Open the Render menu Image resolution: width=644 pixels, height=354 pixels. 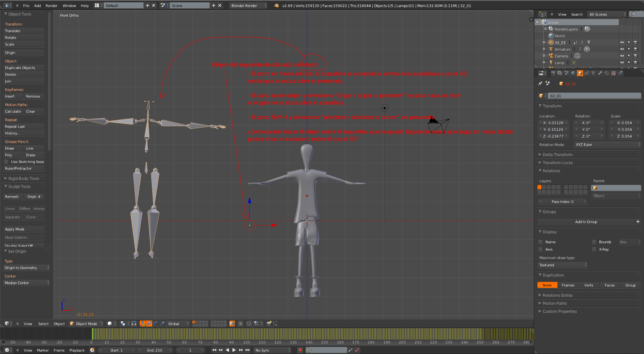pos(51,6)
